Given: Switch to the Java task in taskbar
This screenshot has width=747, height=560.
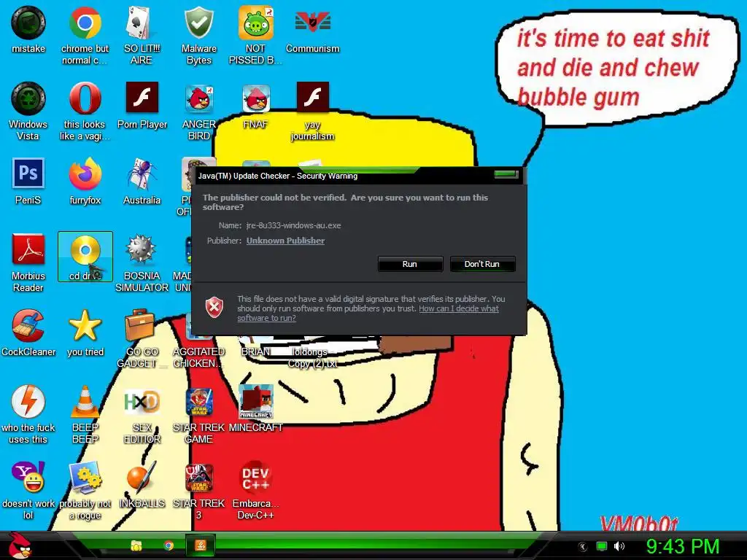Looking at the screenshot, I should [x=201, y=545].
